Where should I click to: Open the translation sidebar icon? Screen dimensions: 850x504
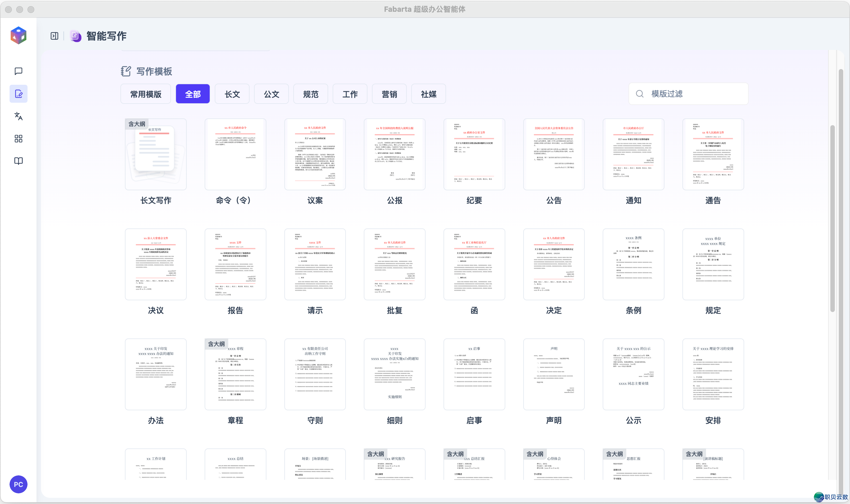coord(18,116)
